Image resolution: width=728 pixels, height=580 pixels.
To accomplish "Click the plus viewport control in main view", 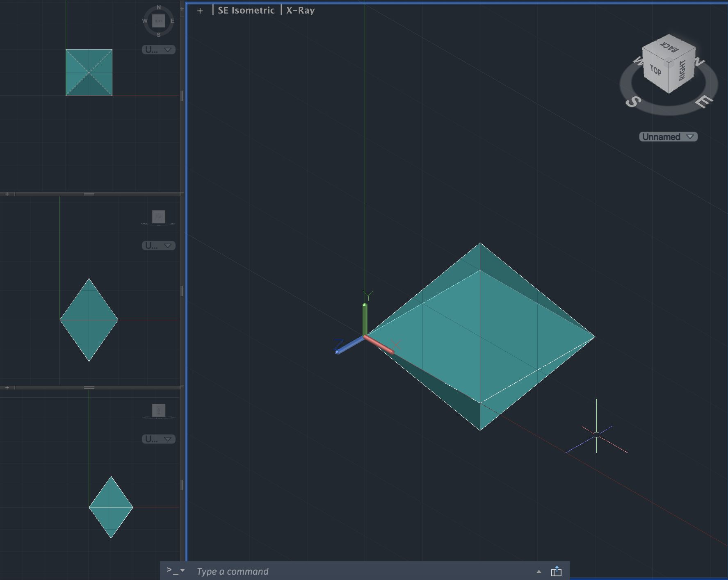I will [x=200, y=11].
